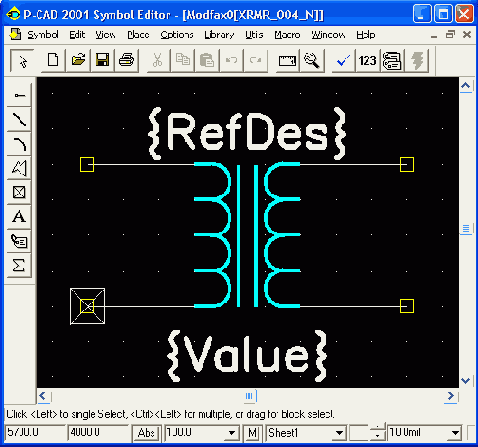Select the top-left yellow pin square

87,164
